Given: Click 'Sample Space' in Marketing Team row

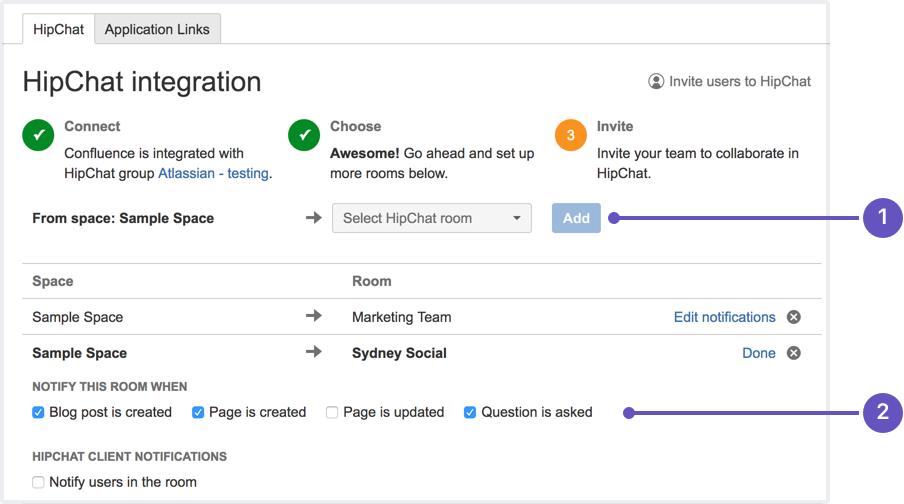Looking at the screenshot, I should (x=78, y=317).
